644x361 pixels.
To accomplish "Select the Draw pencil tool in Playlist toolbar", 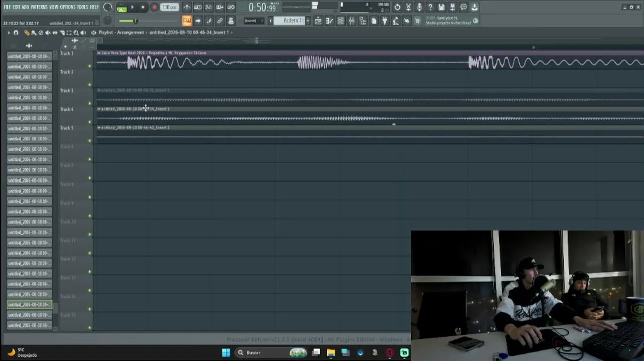I will [27, 33].
